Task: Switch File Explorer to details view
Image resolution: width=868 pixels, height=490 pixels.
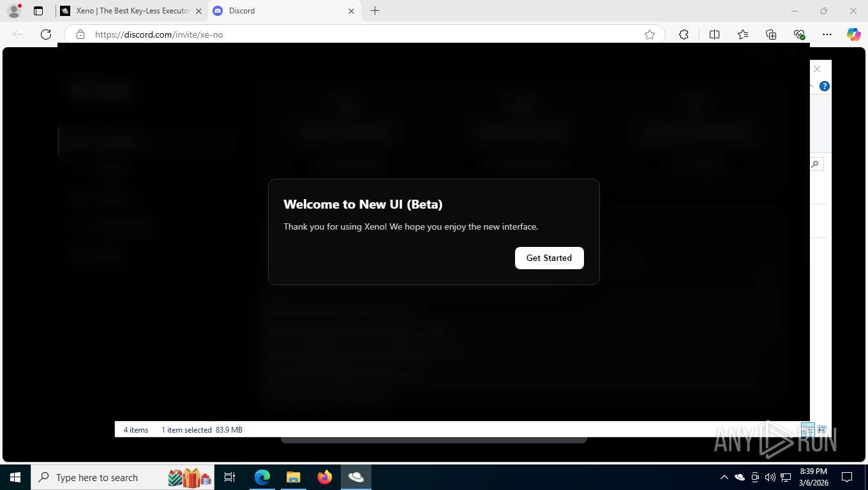Action: pyautogui.click(x=807, y=429)
